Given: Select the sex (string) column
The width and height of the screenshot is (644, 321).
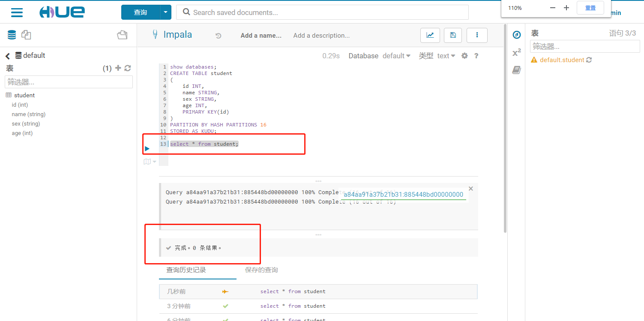Looking at the screenshot, I should 26,124.
